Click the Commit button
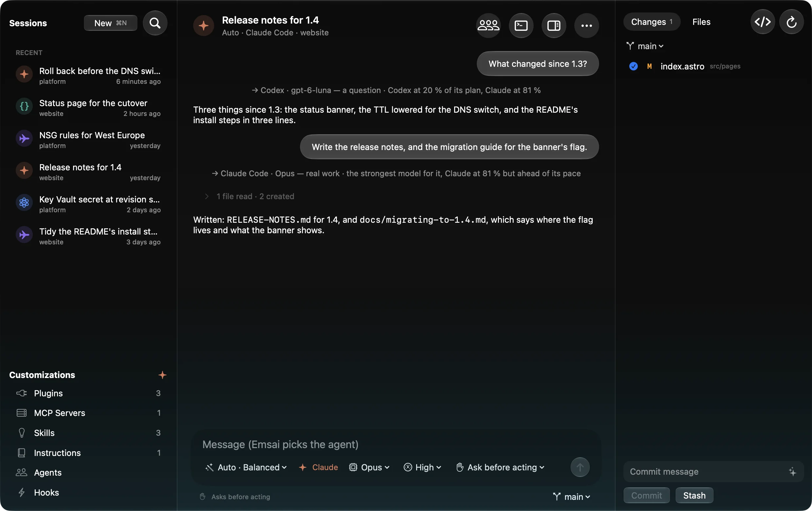 [x=646, y=495]
